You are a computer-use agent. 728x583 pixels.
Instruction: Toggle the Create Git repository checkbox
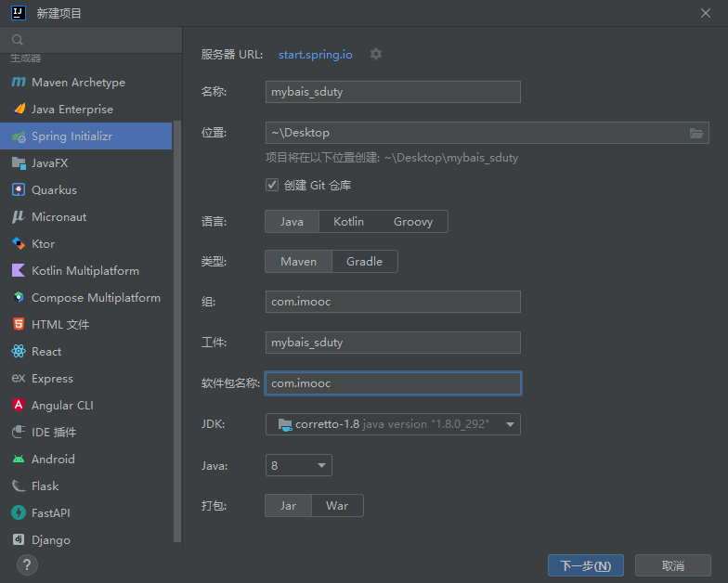pyautogui.click(x=272, y=185)
